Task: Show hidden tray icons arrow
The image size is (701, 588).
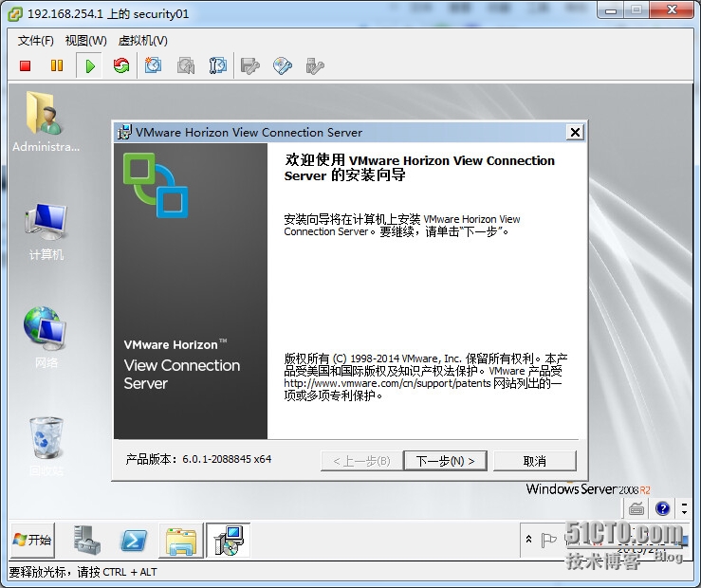Action: 529,540
